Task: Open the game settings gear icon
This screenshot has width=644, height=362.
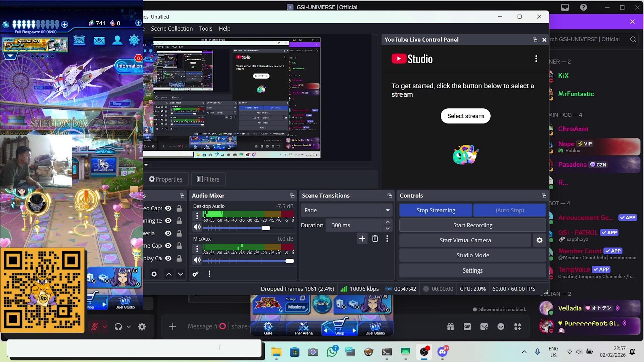Action: click(134, 40)
